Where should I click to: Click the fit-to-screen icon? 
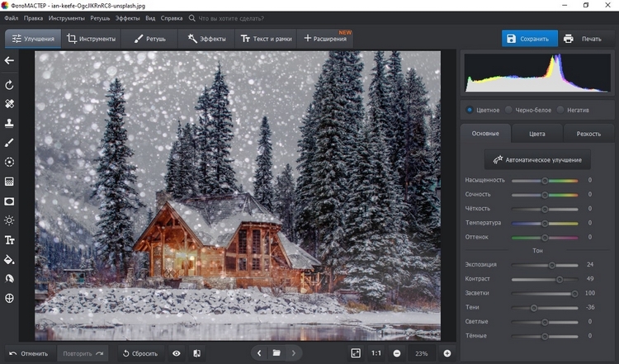click(x=356, y=353)
